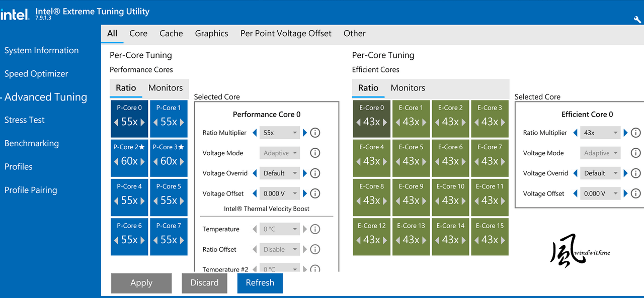Switch to Per Point Voltage Offset tab
644x298 pixels.
click(286, 33)
